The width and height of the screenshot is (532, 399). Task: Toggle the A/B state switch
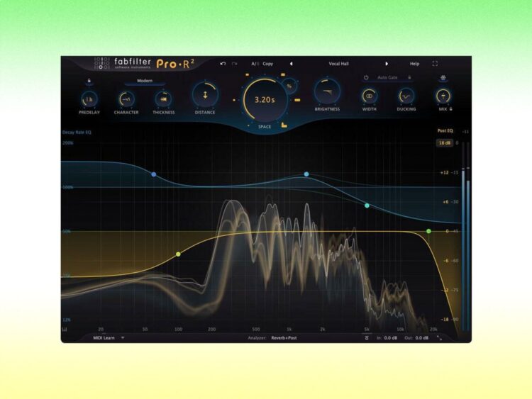point(255,64)
